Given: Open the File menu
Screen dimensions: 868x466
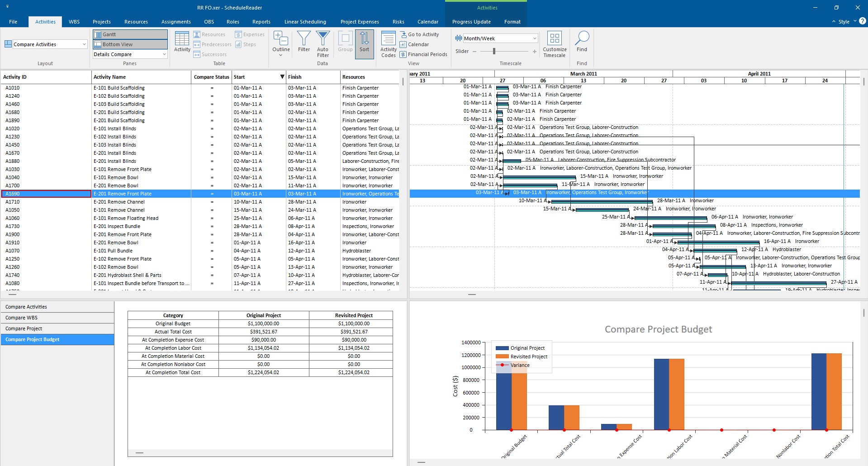Looking at the screenshot, I should (x=13, y=22).
